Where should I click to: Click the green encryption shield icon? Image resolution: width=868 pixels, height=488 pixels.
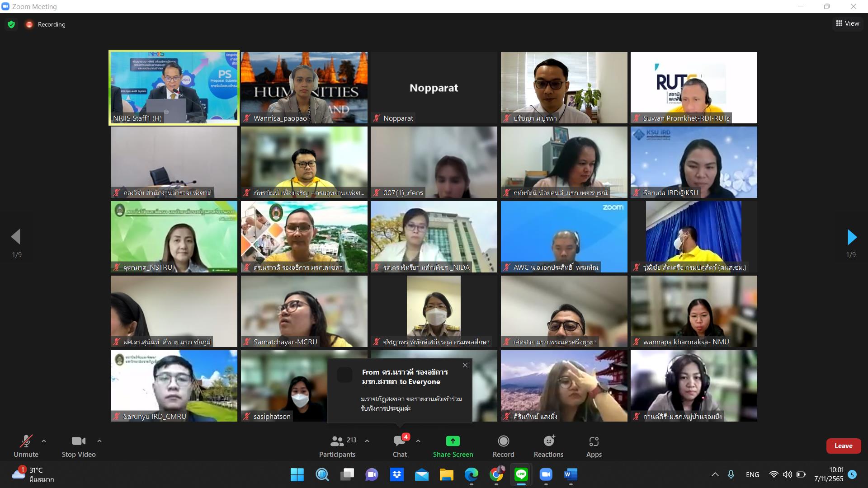[x=11, y=24]
